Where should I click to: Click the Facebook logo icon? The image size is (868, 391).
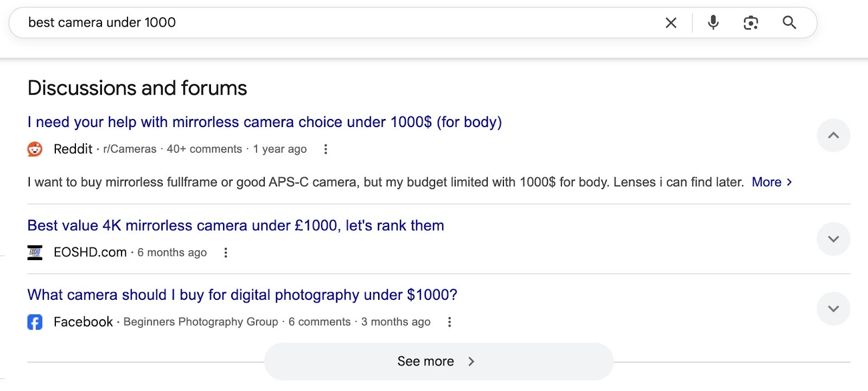(35, 322)
